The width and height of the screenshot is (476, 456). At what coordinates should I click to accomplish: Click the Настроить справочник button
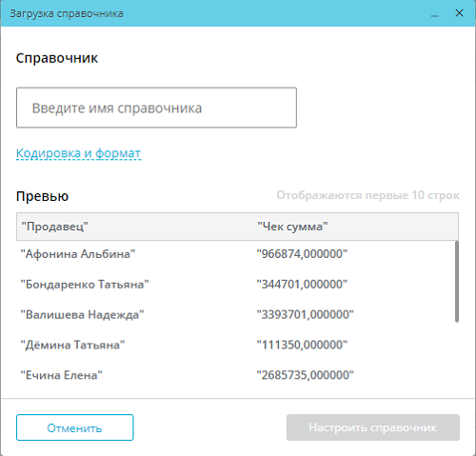[373, 427]
